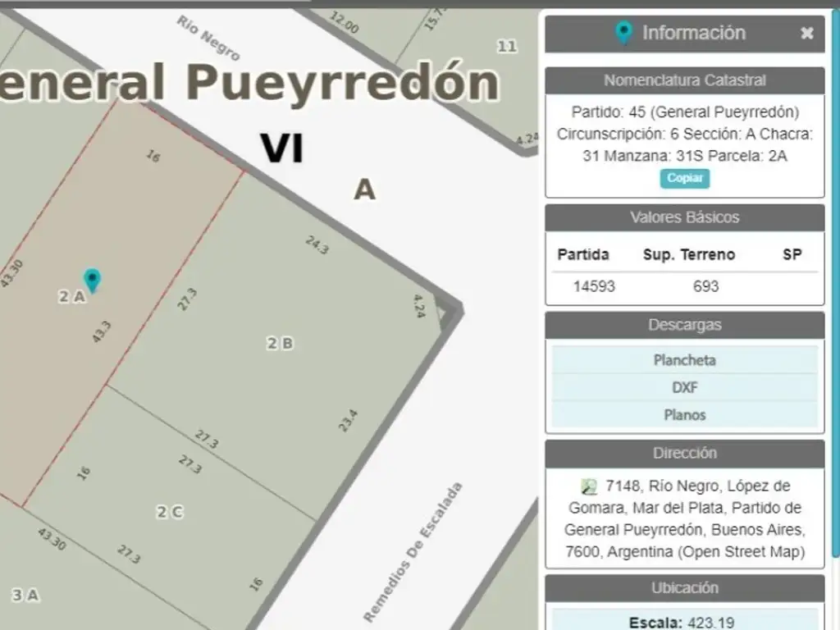
Task: Click the teal location pin on parcel 2A
Action: pyautogui.click(x=92, y=280)
